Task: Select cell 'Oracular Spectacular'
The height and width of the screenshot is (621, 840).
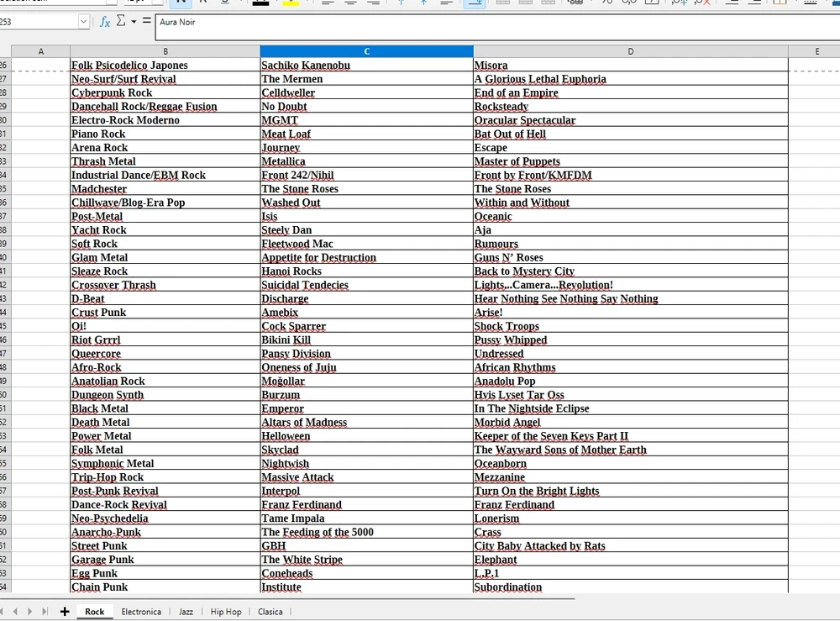Action: click(631, 120)
